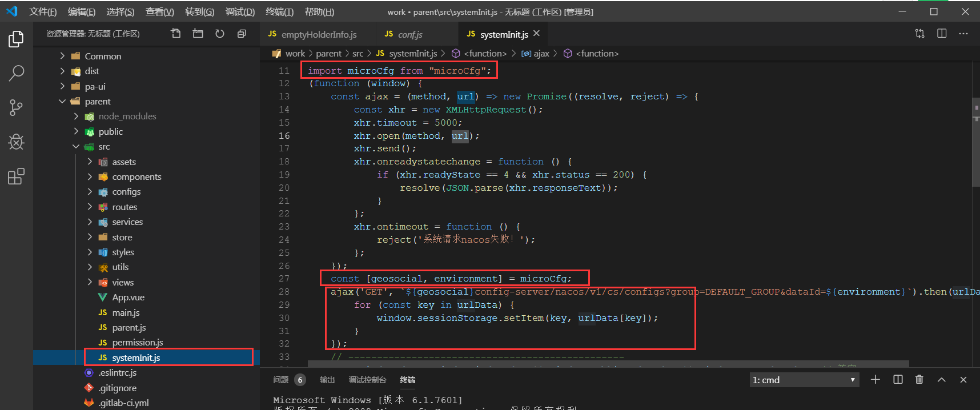Open the 查看(V) menu

click(x=160, y=11)
